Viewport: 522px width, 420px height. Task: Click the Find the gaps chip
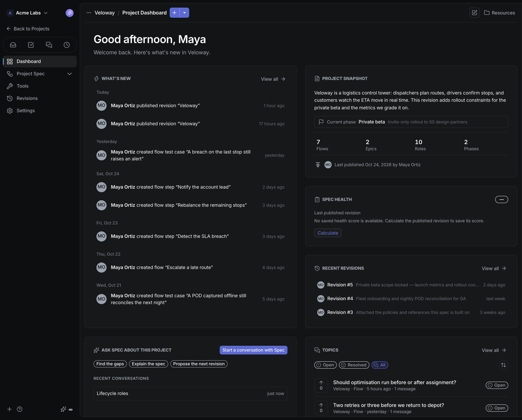[x=110, y=364]
